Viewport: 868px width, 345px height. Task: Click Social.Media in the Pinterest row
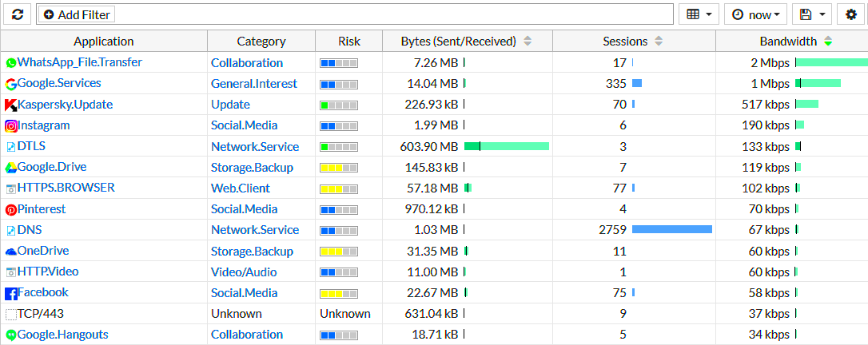click(x=244, y=209)
